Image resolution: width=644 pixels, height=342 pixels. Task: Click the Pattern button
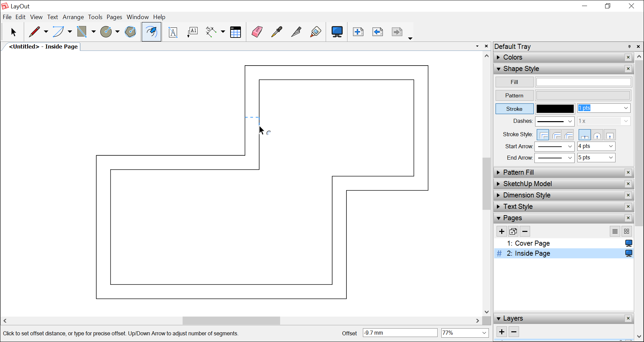(x=514, y=96)
